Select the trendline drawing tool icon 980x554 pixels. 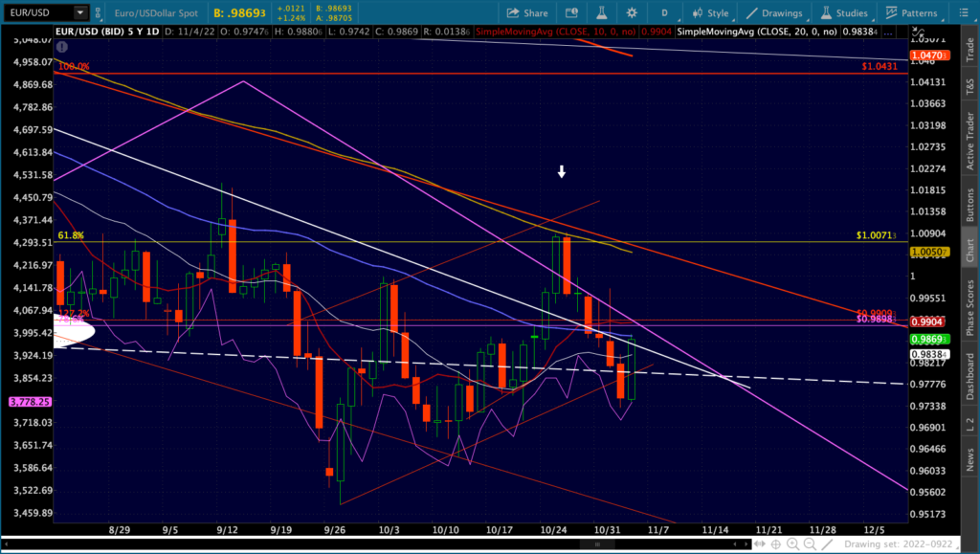tap(827, 544)
